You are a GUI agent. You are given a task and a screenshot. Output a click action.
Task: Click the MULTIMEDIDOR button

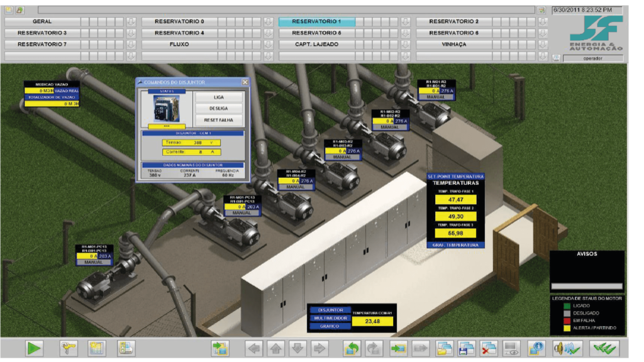331,318
